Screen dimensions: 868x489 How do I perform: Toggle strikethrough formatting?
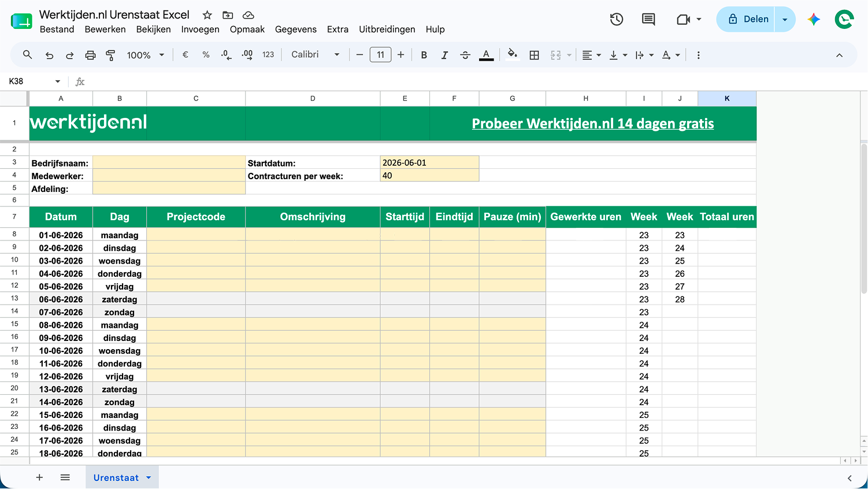(465, 55)
